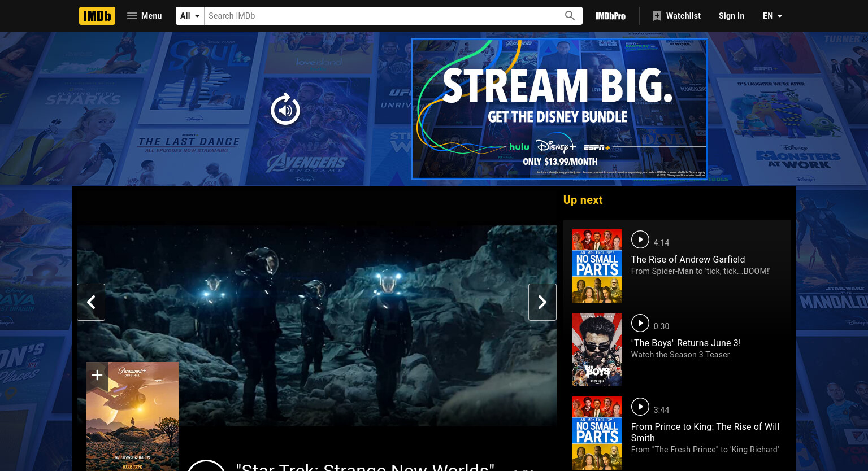Viewport: 868px width, 471px height.
Task: Click 'From Spider-Man to tick, tick...BOOM!' subtitle
Action: [x=701, y=271]
